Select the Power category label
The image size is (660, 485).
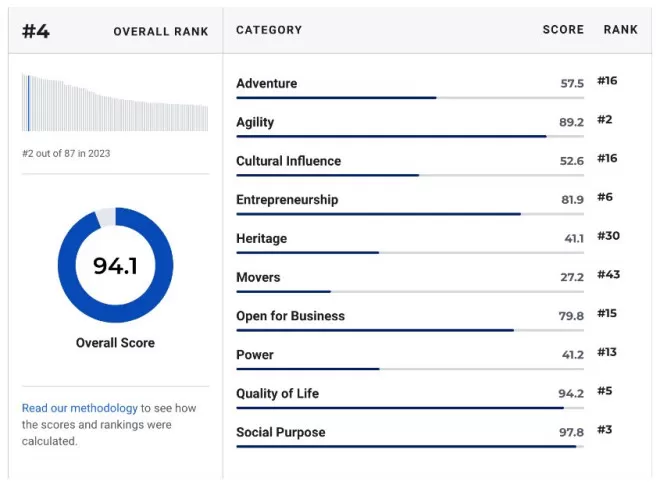point(255,355)
